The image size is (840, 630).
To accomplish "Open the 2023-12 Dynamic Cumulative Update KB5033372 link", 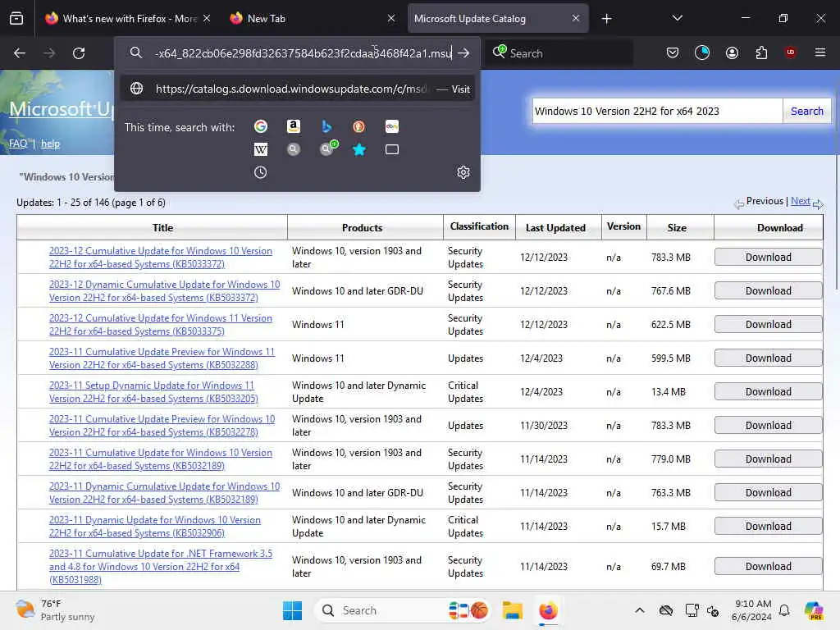I will [164, 291].
